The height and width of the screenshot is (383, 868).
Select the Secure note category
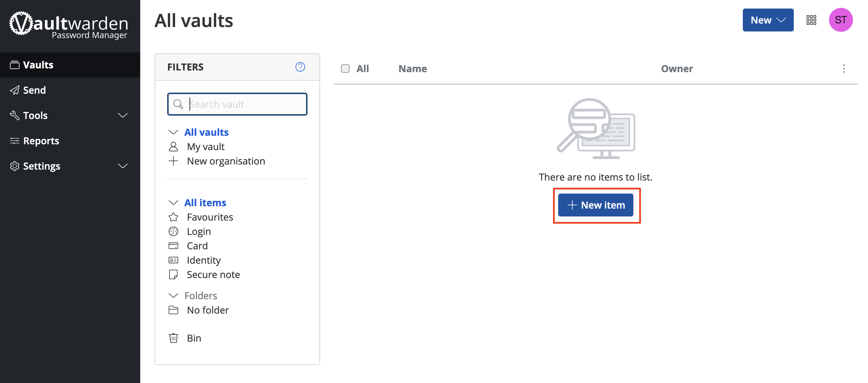[x=213, y=274]
